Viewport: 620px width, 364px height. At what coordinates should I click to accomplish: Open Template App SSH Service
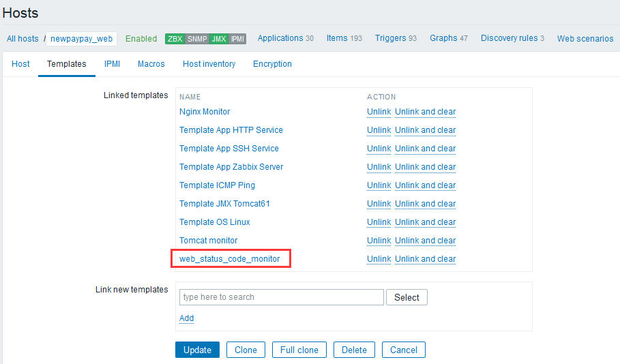(229, 149)
